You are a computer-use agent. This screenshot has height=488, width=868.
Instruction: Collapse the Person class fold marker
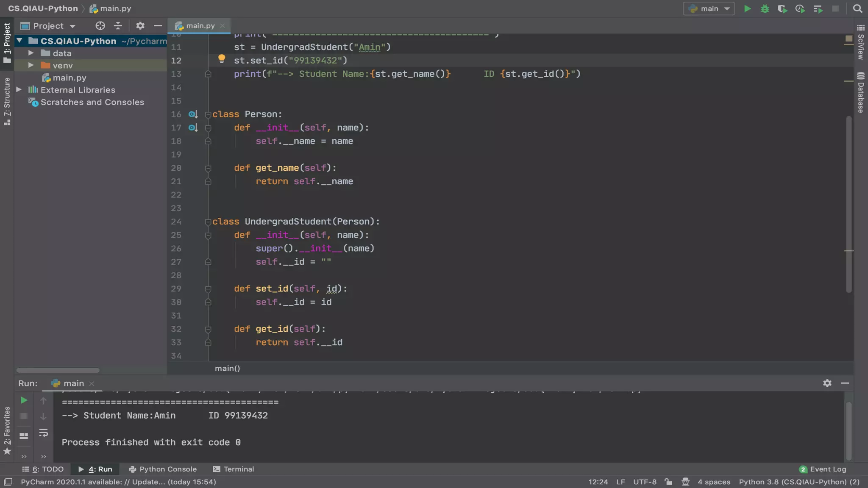click(208, 114)
